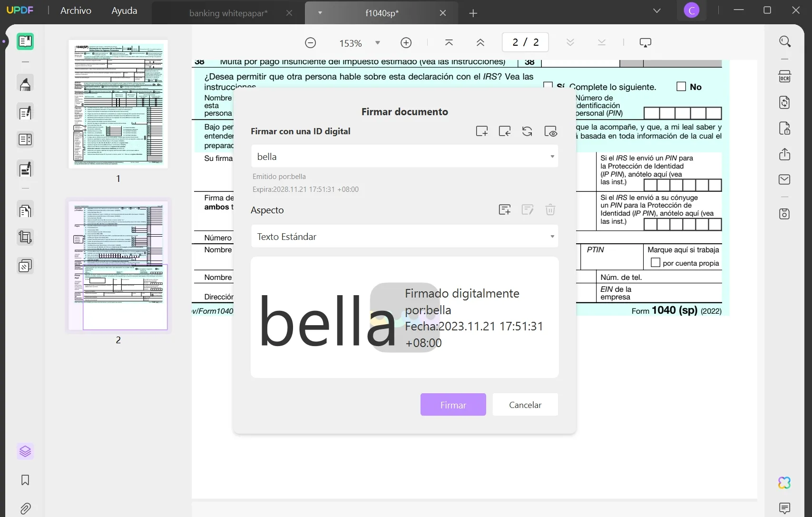
Task: Click the signature appearance preview
Action: pyautogui.click(x=404, y=318)
